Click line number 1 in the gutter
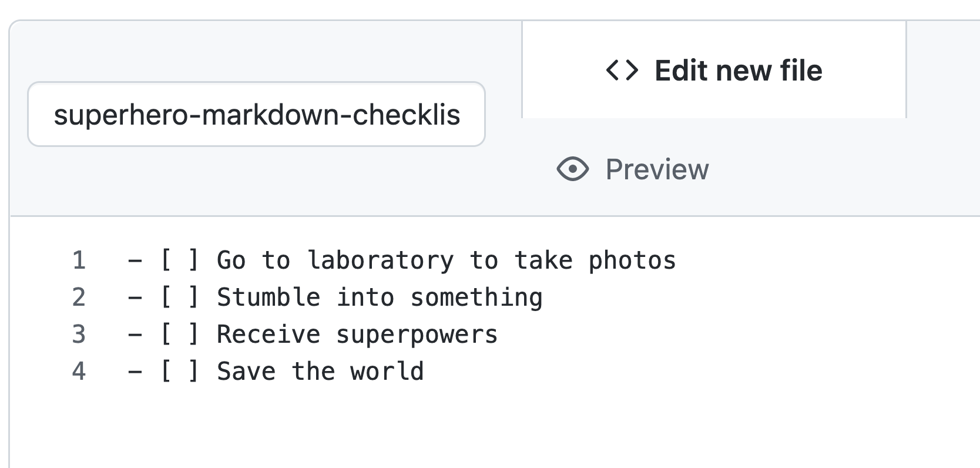 tap(79, 260)
